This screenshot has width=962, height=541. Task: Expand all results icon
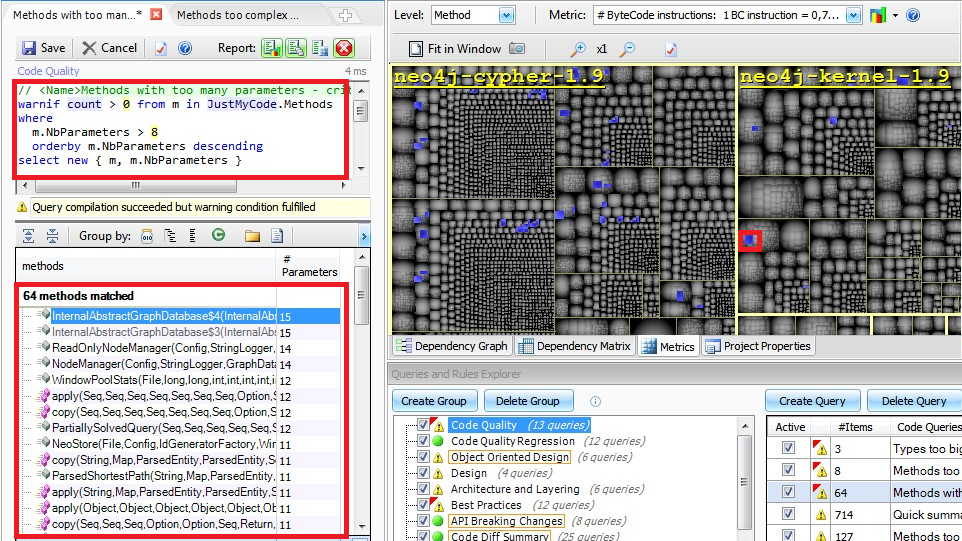tap(28, 236)
